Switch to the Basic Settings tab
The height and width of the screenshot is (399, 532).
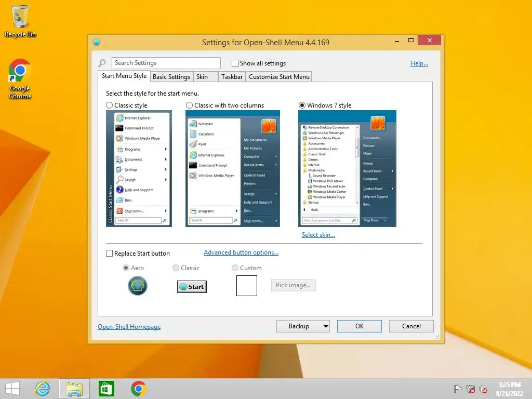[x=171, y=77]
